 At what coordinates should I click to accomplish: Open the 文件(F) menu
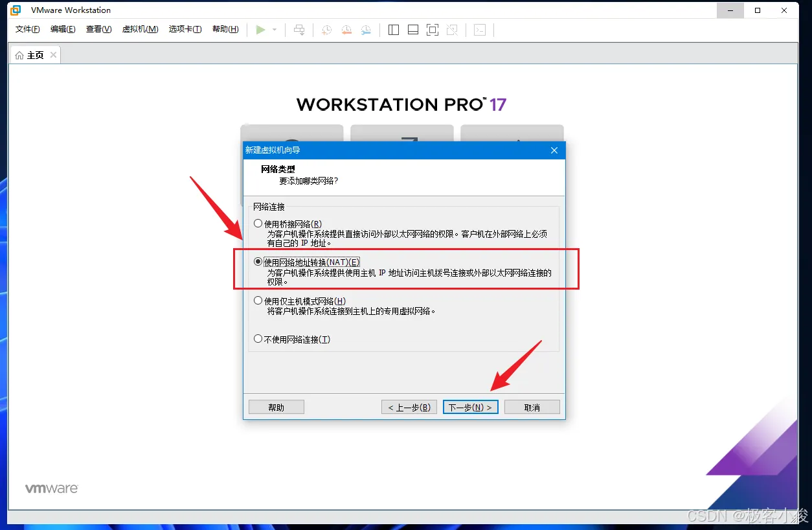[28, 30]
